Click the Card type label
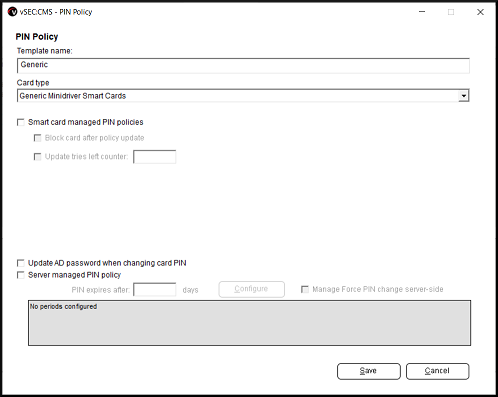 coord(33,83)
